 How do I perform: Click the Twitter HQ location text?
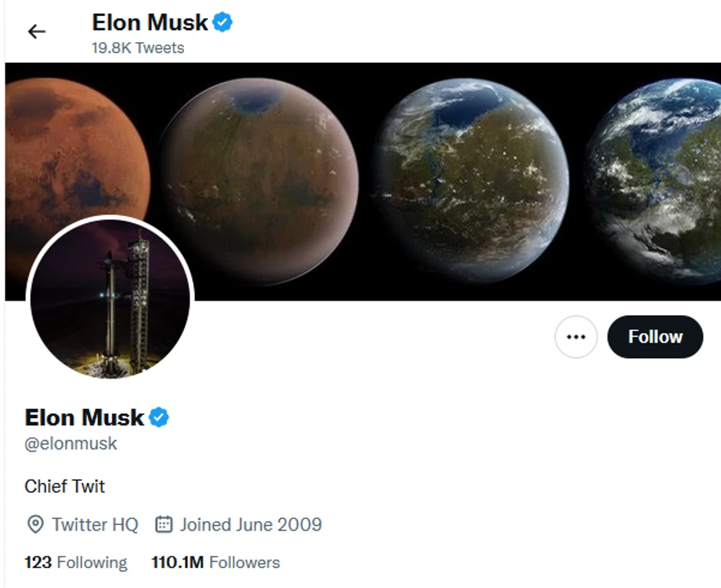click(x=94, y=524)
